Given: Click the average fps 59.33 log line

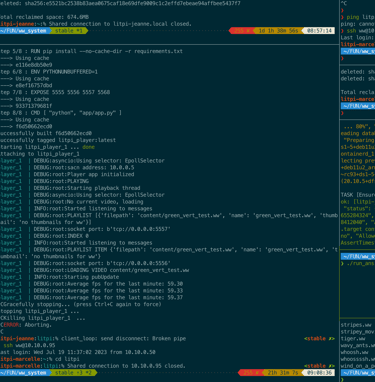Looking at the screenshot, I should [x=92, y=291].
